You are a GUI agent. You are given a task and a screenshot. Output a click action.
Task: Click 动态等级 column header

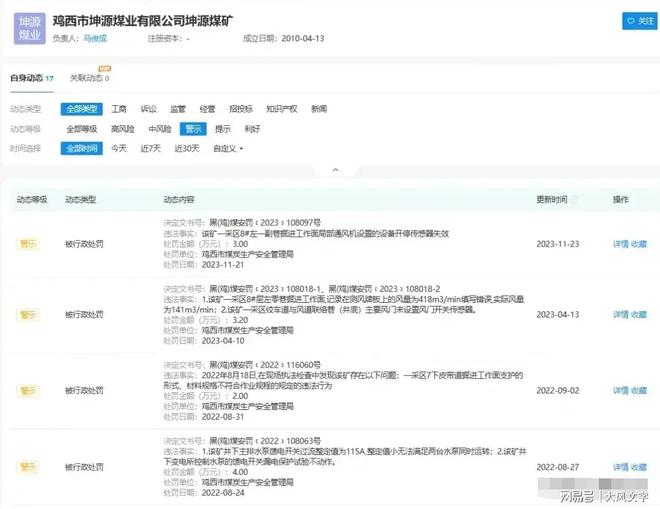[x=32, y=200]
